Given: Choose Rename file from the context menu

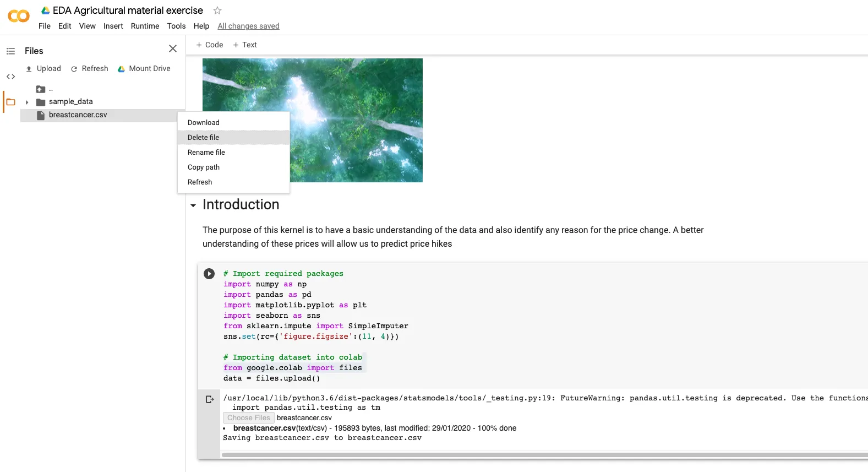Looking at the screenshot, I should point(233,152).
